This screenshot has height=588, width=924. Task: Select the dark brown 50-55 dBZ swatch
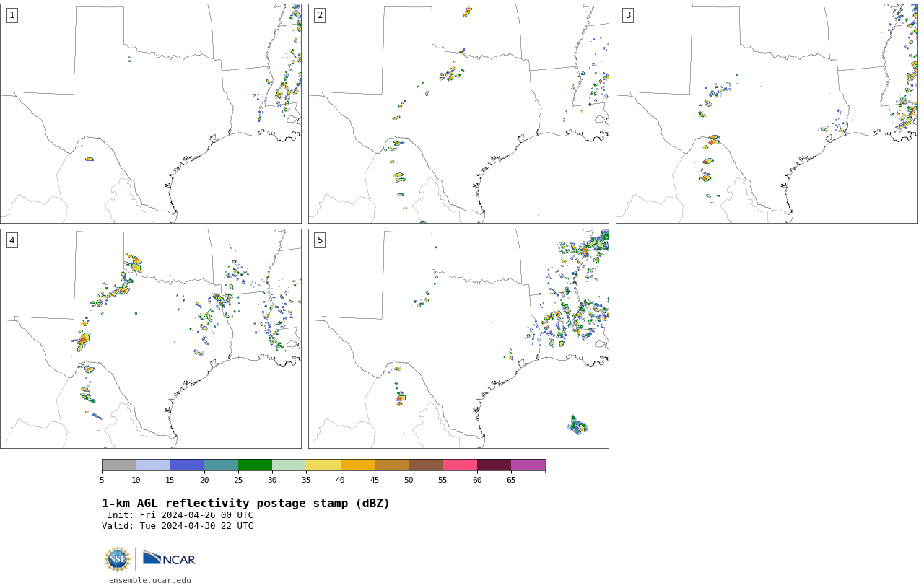tap(425, 465)
